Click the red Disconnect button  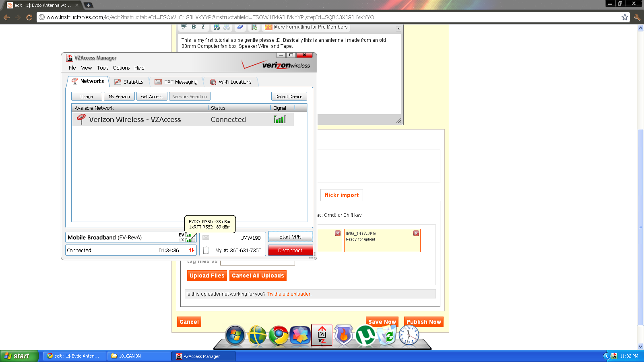pyautogui.click(x=290, y=250)
